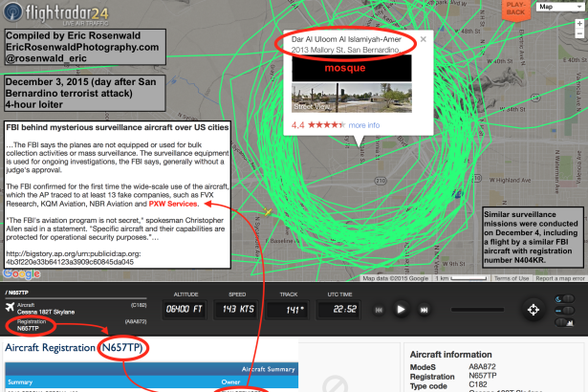Open the Street View thumbnail

click(x=352, y=98)
